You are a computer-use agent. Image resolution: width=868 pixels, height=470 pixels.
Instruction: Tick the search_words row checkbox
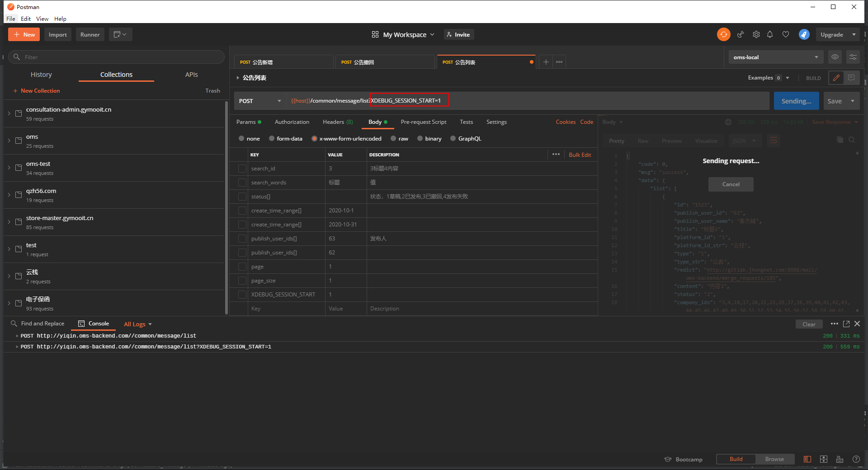pos(242,183)
